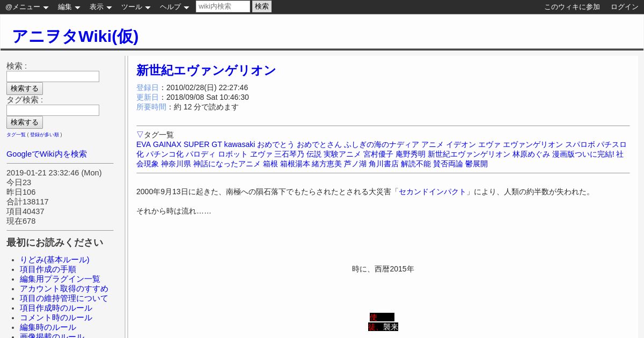Open 登録が多い順 small link

click(45, 135)
